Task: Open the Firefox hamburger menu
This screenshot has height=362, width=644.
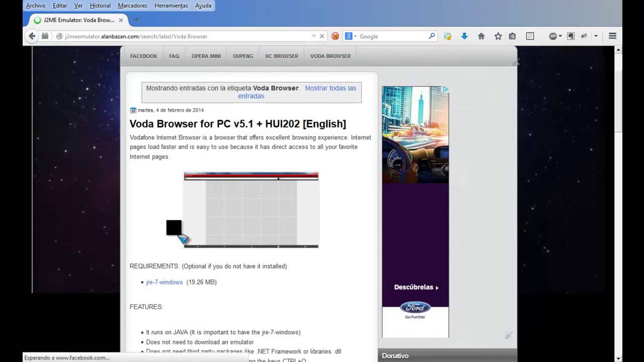Action: click(x=612, y=36)
